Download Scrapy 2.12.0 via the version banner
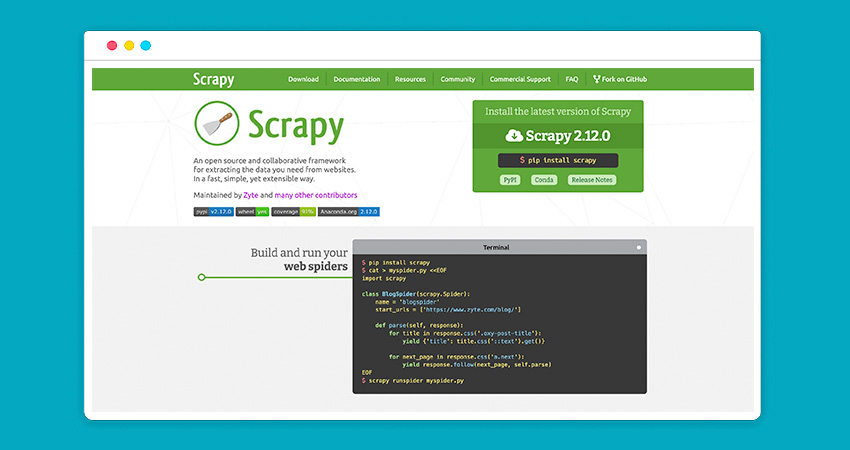 558,136
